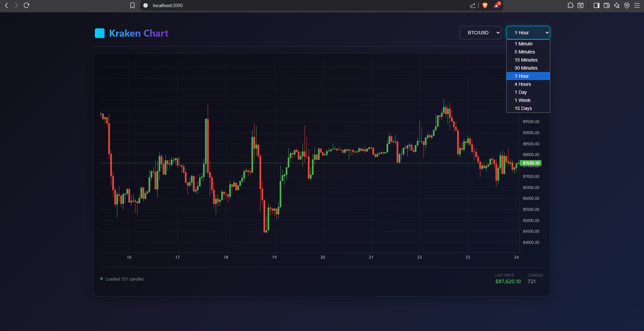This screenshot has width=644, height=331.
Task: Click the 87000.00 price axis label
Action: [x=531, y=177]
